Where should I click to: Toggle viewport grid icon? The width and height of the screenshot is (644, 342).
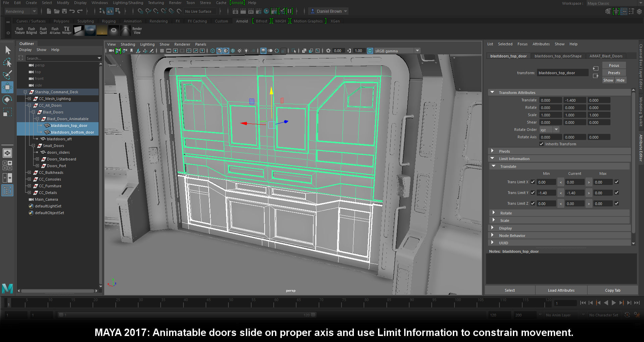(x=162, y=51)
